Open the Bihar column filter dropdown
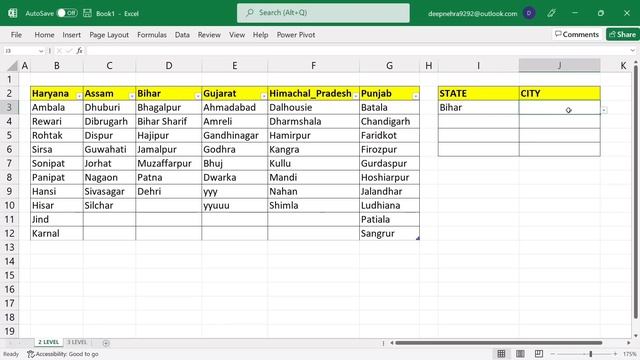The image size is (640, 360). coord(198,96)
